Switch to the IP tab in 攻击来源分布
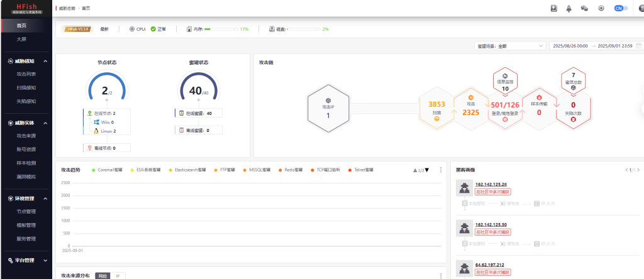Image resolution: width=644 pixels, height=279 pixels. tap(118, 276)
